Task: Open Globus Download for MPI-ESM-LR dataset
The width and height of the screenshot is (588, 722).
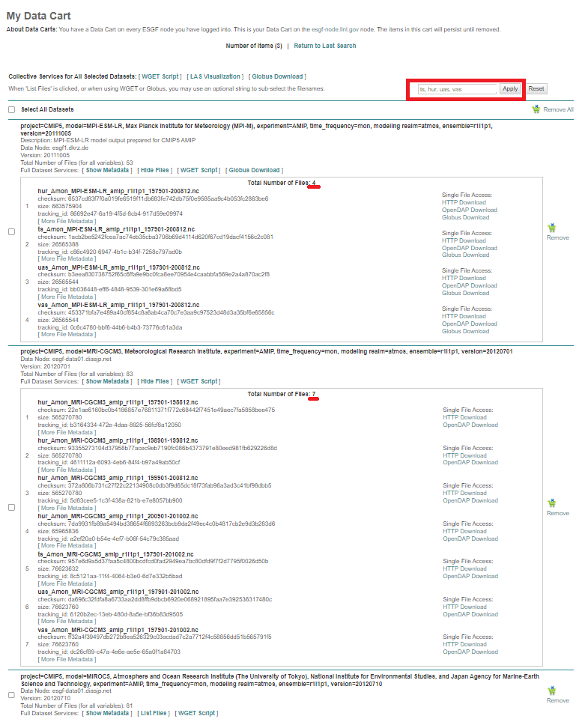Action: 254,170
